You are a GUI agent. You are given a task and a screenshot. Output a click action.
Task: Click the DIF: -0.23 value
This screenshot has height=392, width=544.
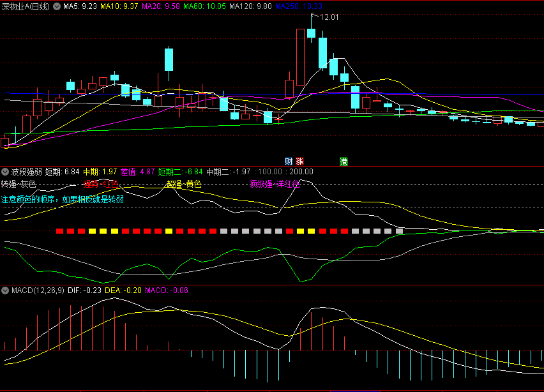point(84,290)
